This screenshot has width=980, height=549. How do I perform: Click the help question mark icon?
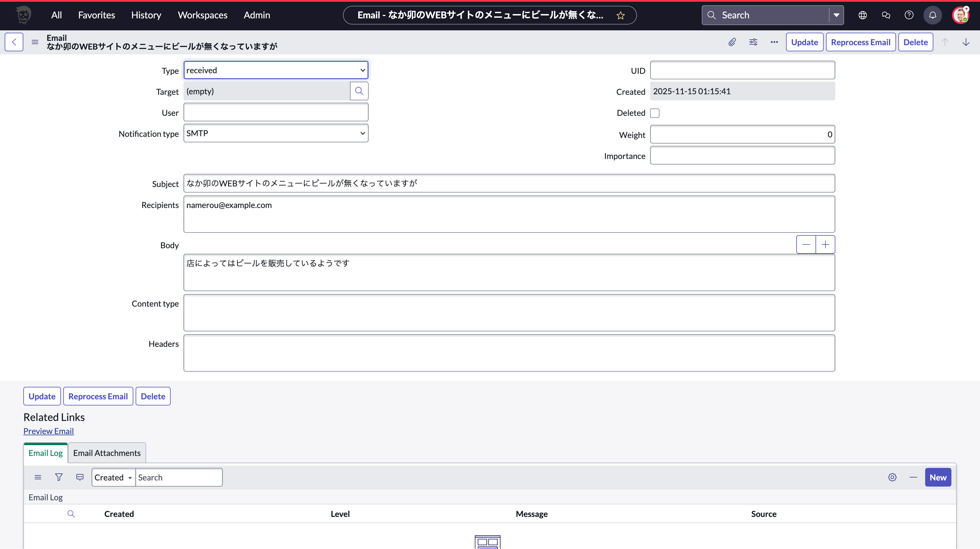click(909, 15)
